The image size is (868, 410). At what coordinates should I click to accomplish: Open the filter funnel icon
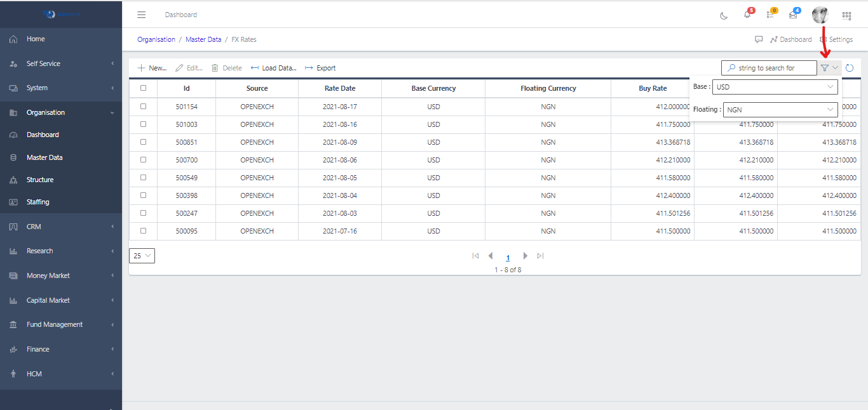click(x=825, y=68)
